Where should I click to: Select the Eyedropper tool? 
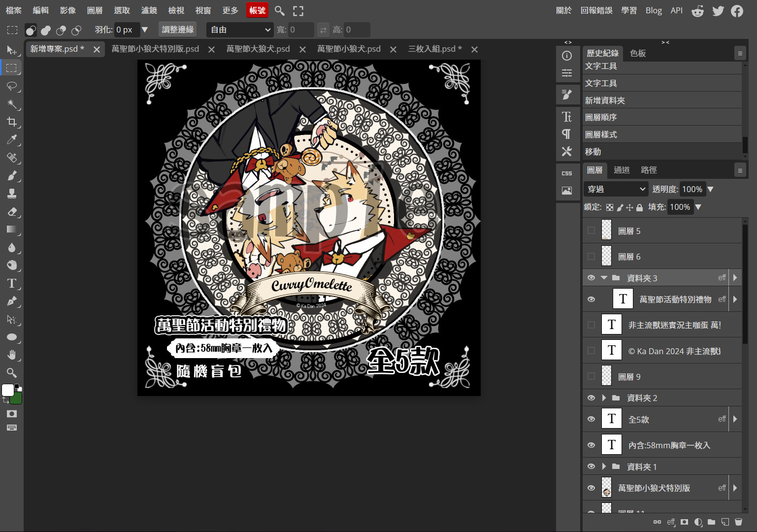point(12,140)
